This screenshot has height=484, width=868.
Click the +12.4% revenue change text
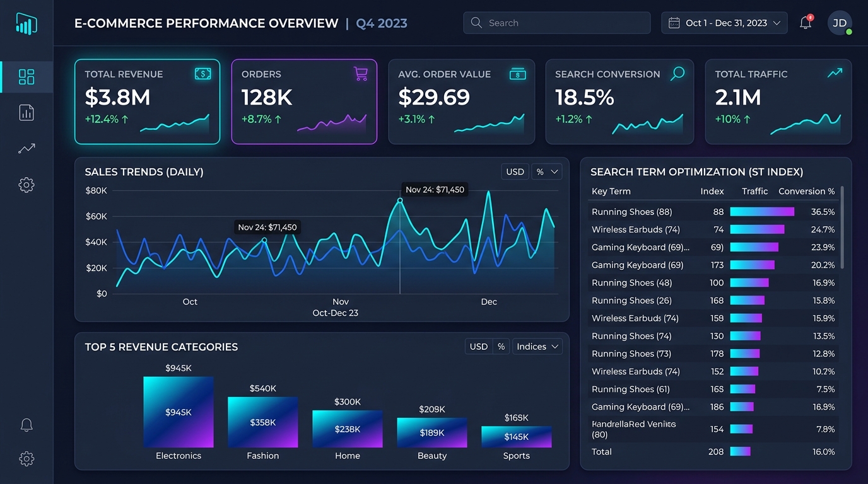pos(107,119)
